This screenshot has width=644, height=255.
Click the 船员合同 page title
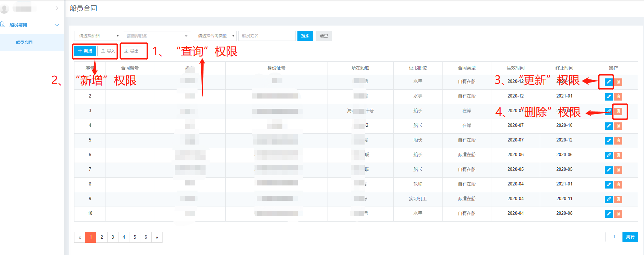tap(83, 8)
